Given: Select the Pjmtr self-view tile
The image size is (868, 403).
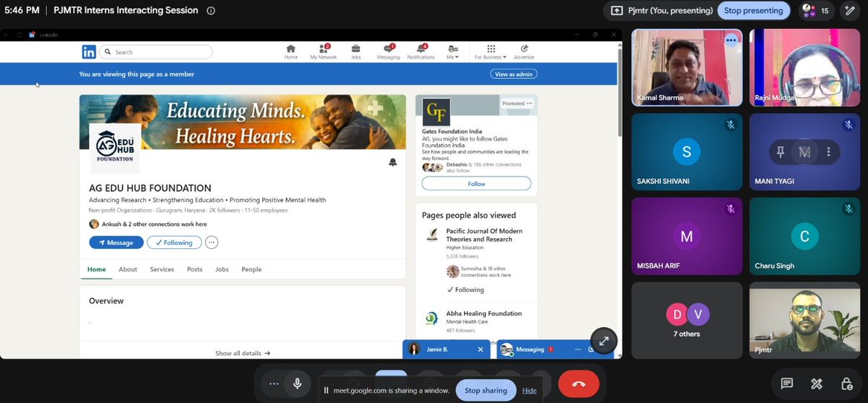Looking at the screenshot, I should 805,321.
